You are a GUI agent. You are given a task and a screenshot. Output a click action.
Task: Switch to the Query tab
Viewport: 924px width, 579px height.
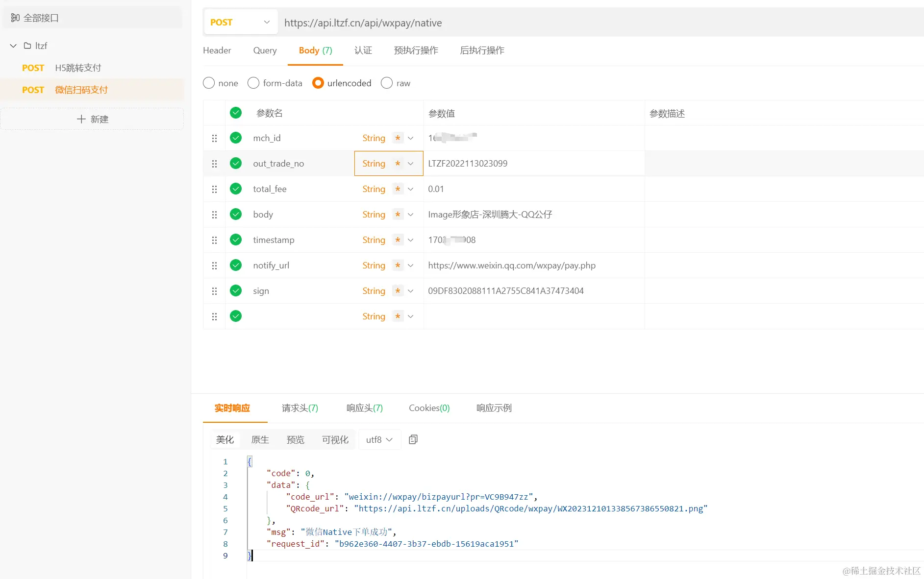tap(265, 50)
